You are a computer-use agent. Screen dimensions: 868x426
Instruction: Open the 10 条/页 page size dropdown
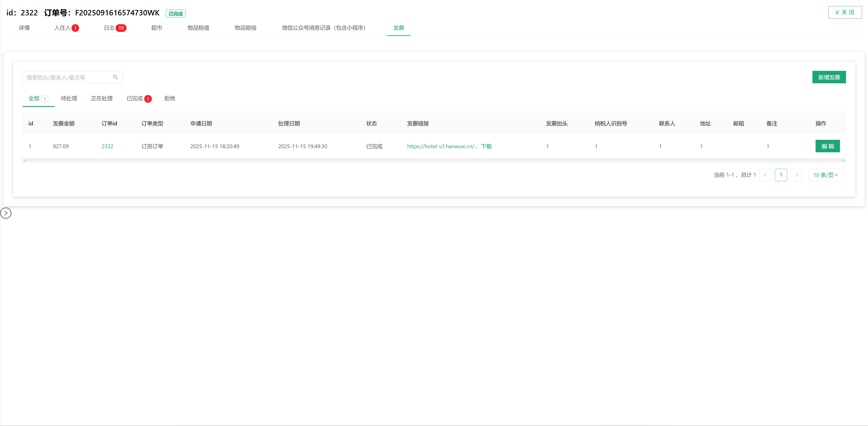826,175
